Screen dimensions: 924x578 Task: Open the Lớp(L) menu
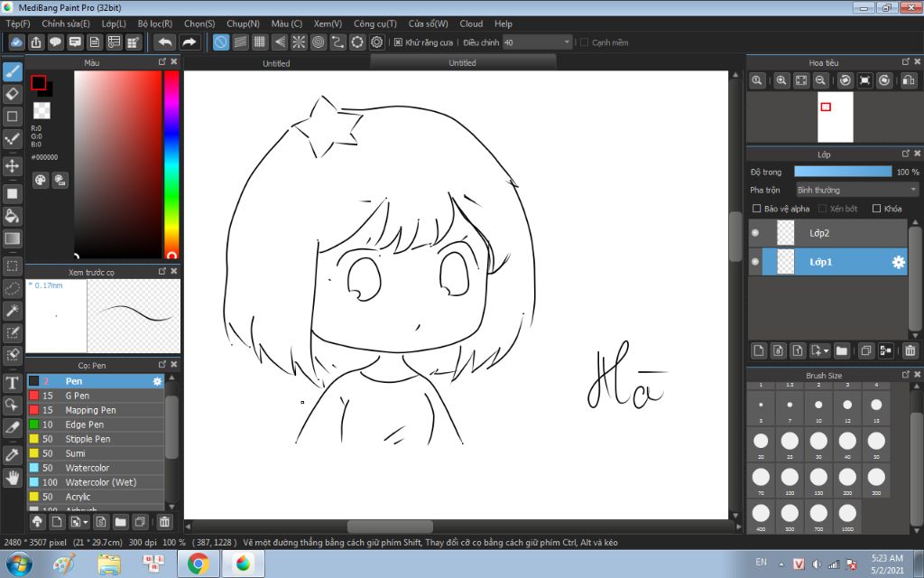click(114, 23)
